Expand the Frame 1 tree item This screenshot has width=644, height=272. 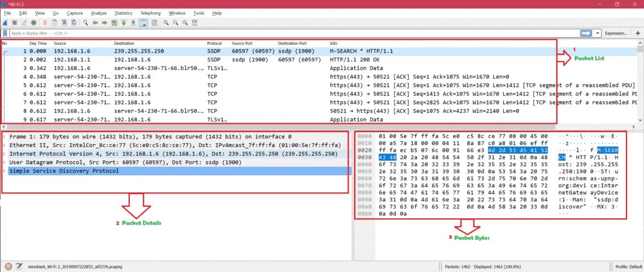click(x=4, y=136)
